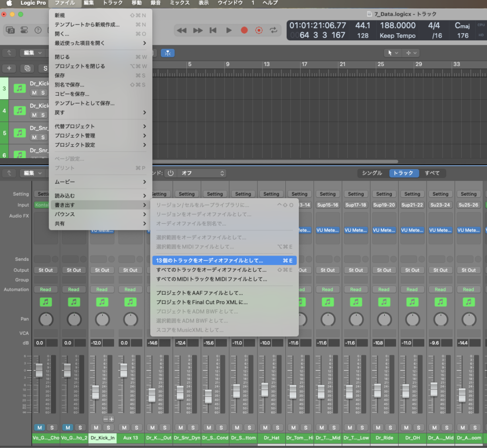Open the Read automation menu on Dr_Ride strip
Screen dimensions: 487x448
384,289
